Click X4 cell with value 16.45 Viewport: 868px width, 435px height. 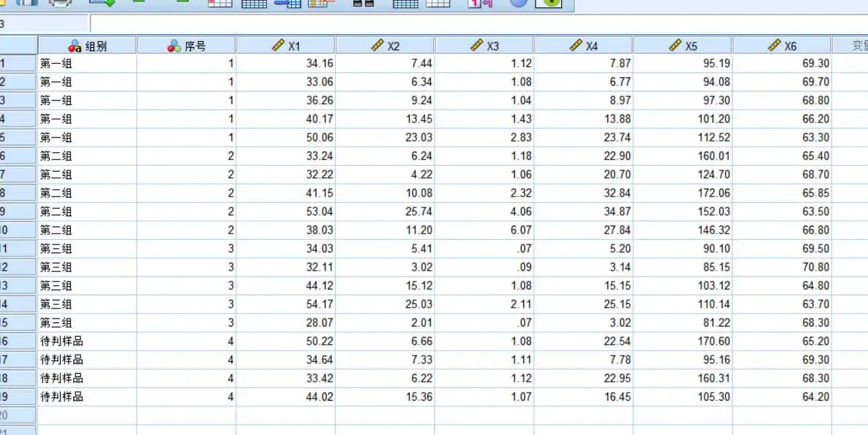583,397
